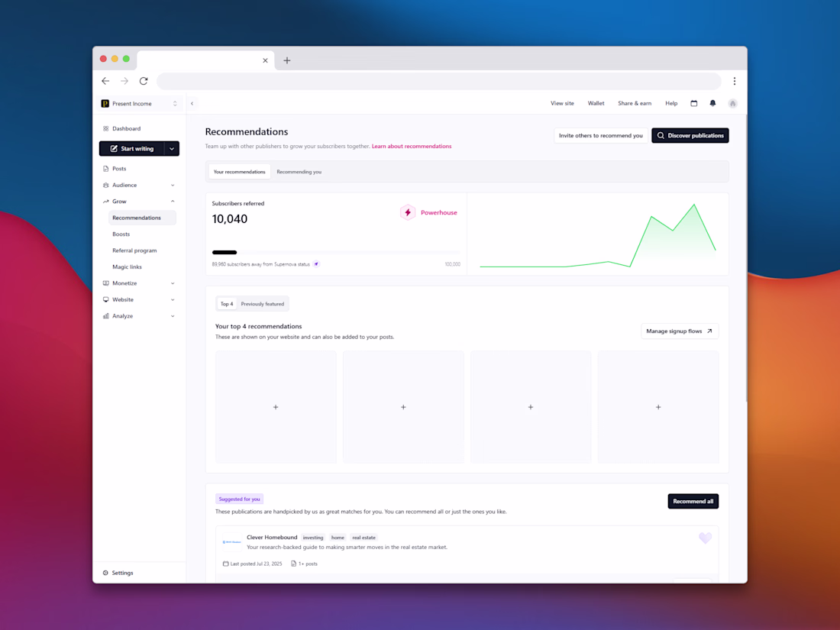Open a new browser tab
The image size is (840, 630).
[287, 60]
